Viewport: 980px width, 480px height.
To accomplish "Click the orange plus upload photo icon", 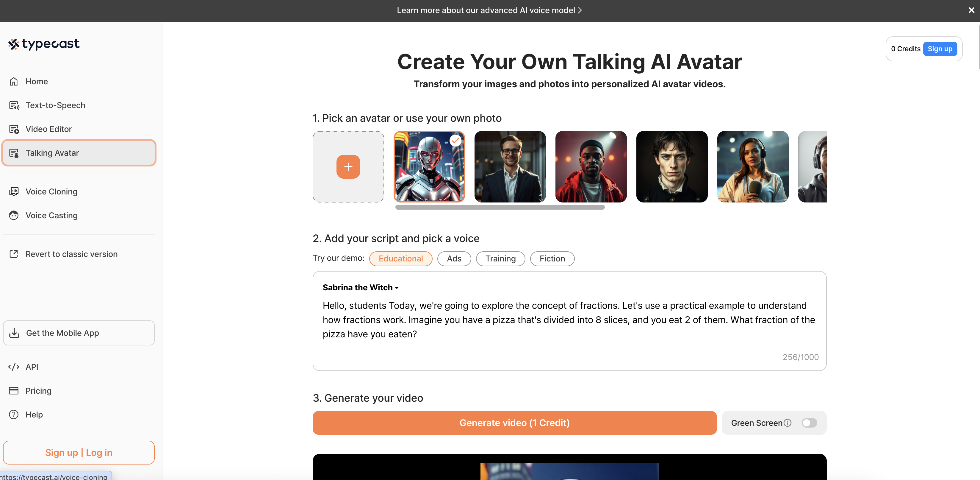I will (x=348, y=167).
